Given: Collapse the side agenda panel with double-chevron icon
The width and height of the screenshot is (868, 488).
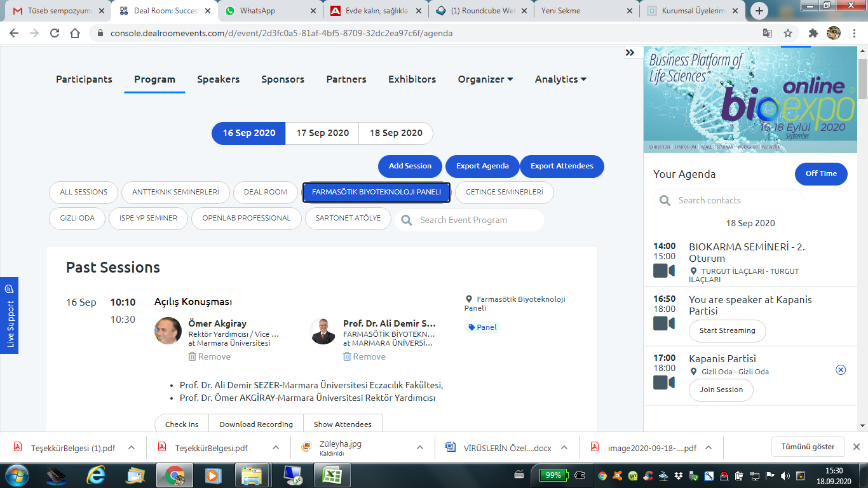Looking at the screenshot, I should click(630, 53).
